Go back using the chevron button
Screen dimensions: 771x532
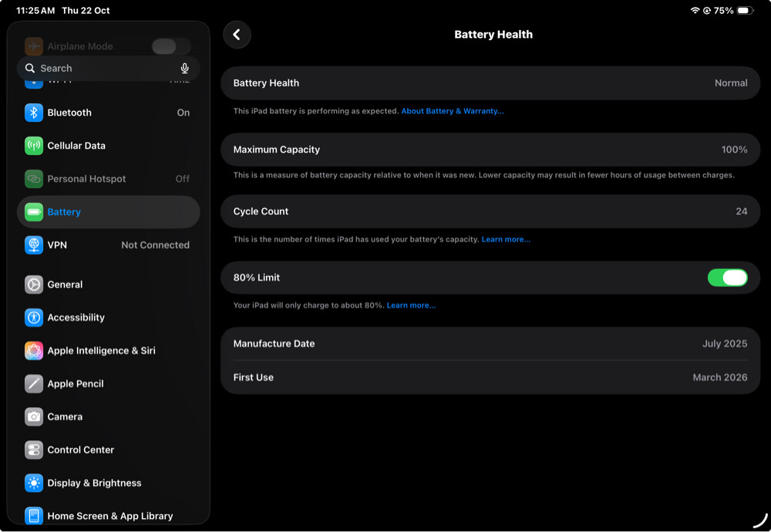[237, 35]
